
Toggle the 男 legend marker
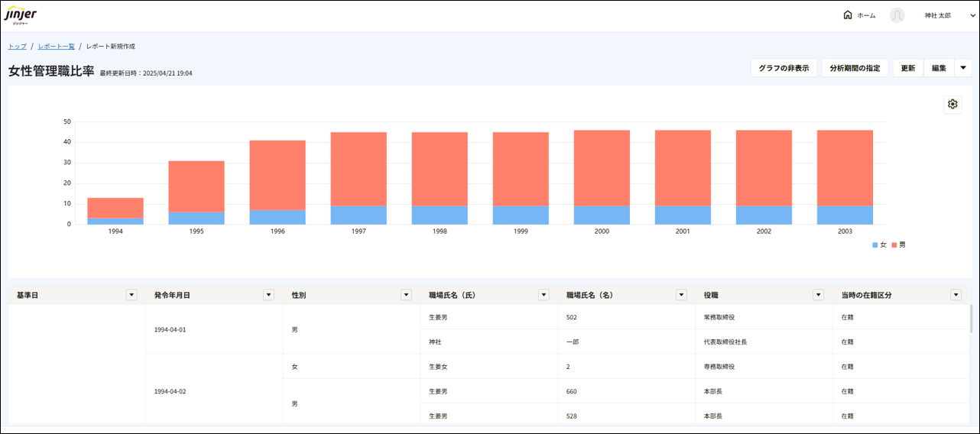(894, 245)
